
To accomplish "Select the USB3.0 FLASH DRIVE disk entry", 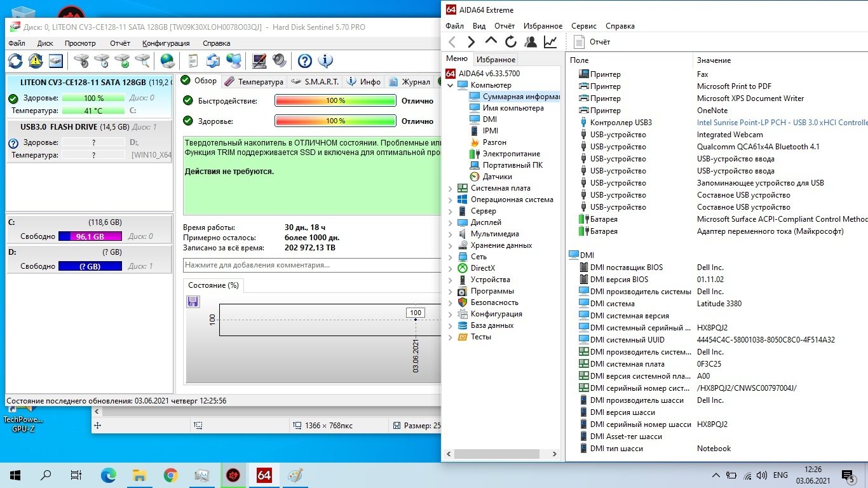I will [x=89, y=140].
